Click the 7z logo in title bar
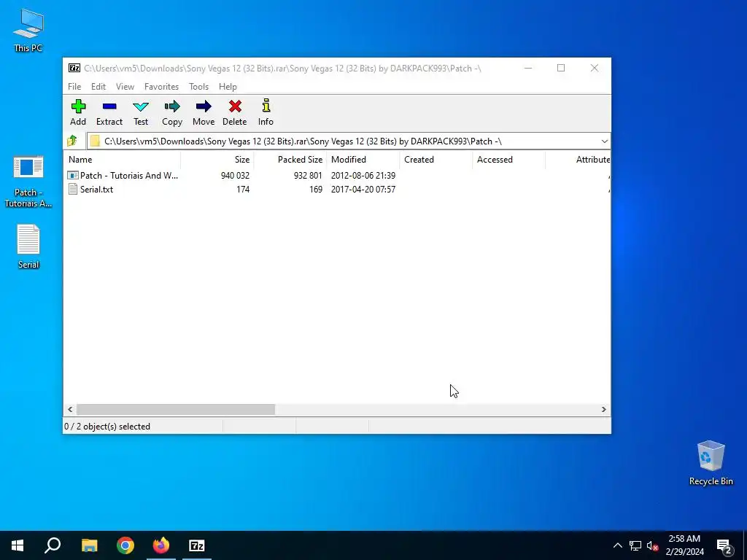Image resolution: width=747 pixels, height=560 pixels. (x=74, y=68)
